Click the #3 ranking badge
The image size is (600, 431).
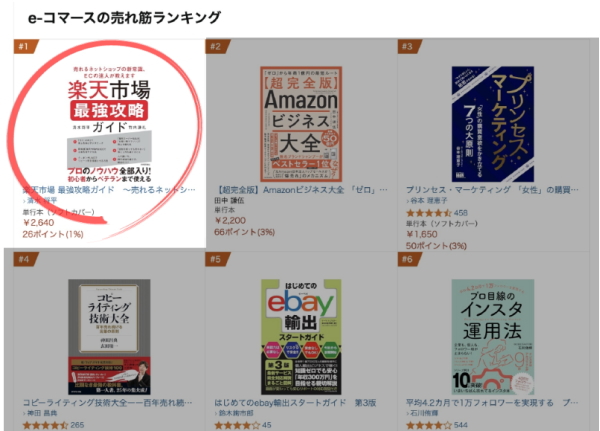(x=409, y=46)
